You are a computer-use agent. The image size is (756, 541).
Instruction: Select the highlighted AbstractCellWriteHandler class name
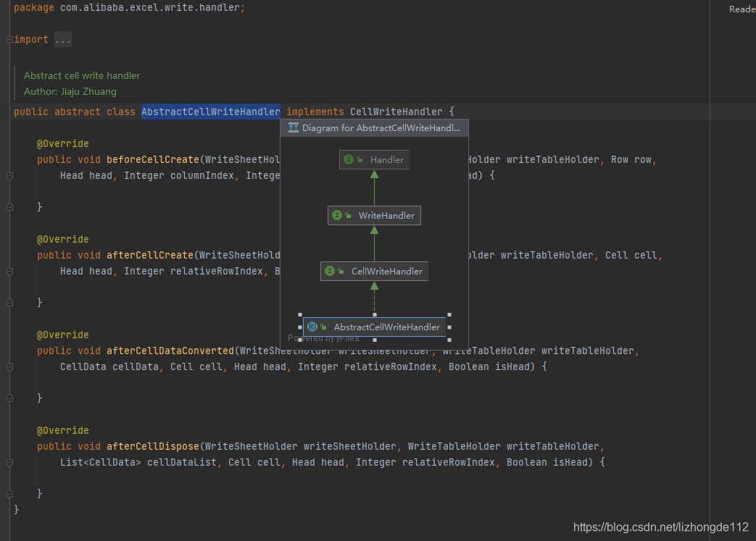[x=210, y=112]
